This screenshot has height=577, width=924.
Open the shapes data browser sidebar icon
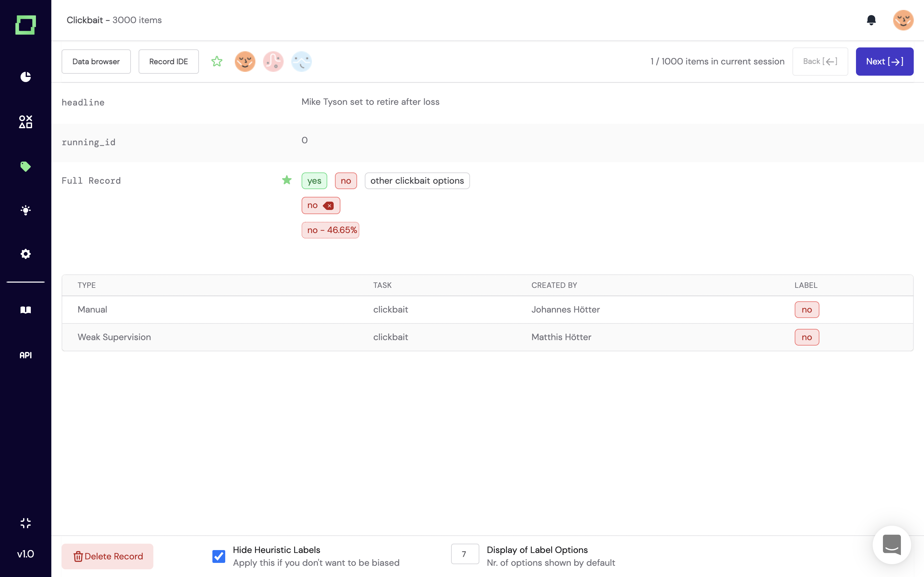pos(26,122)
